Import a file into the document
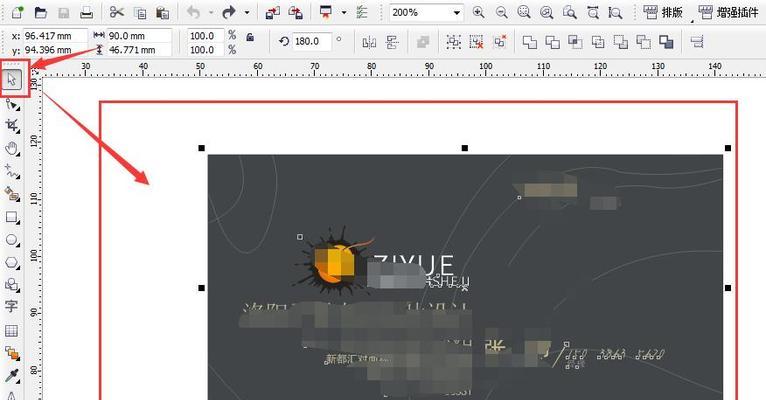 pyautogui.click(x=272, y=12)
